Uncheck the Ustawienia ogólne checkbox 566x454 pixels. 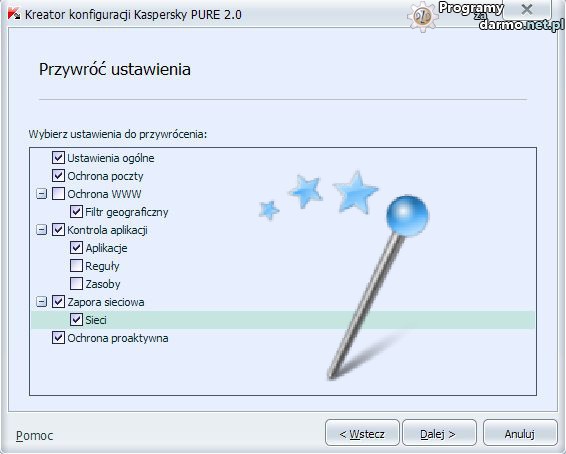point(58,158)
